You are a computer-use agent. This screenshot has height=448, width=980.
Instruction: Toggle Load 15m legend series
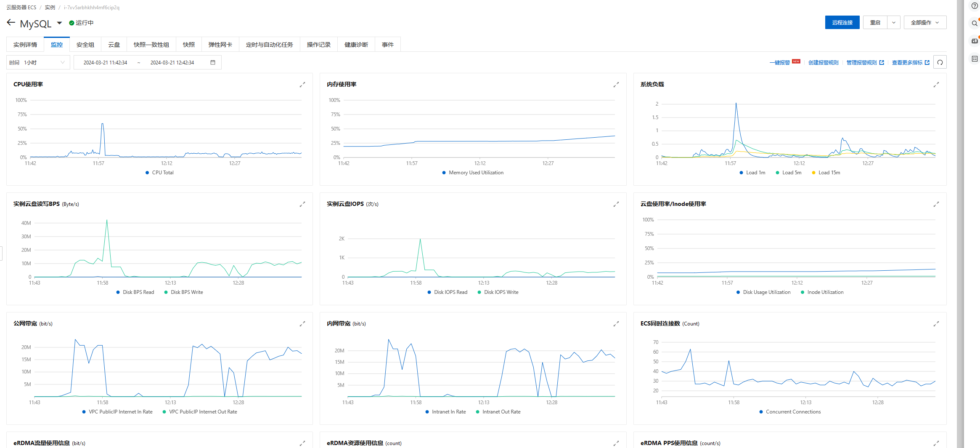pos(826,173)
